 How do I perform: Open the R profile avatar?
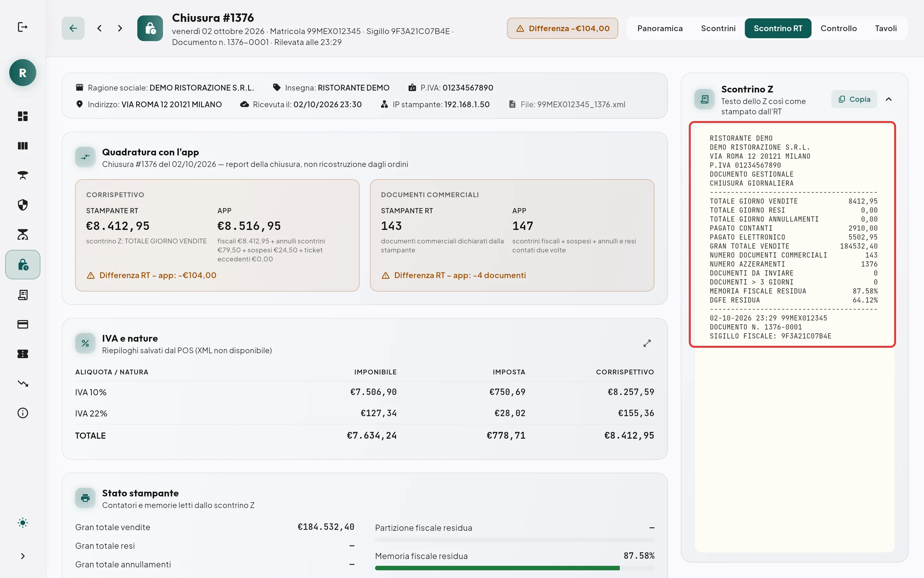(x=22, y=73)
